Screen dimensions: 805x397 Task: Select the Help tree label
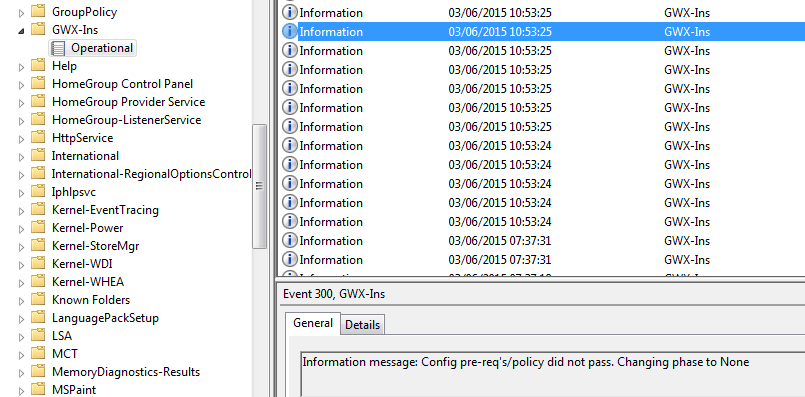64,66
